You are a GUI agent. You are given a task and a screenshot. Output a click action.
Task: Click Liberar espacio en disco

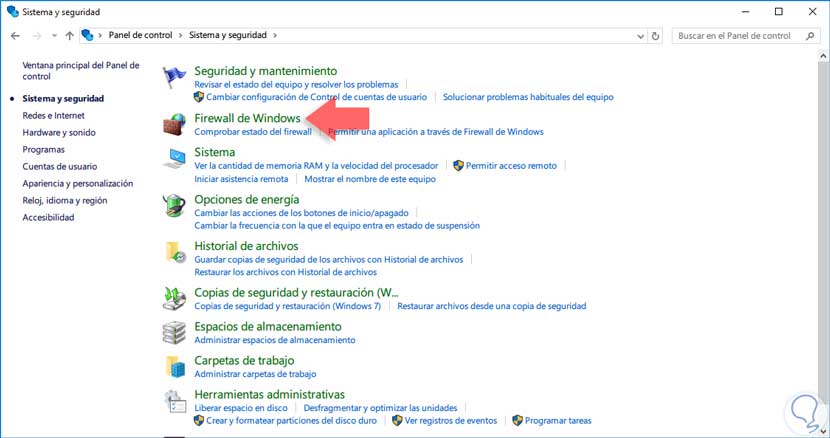(x=241, y=408)
